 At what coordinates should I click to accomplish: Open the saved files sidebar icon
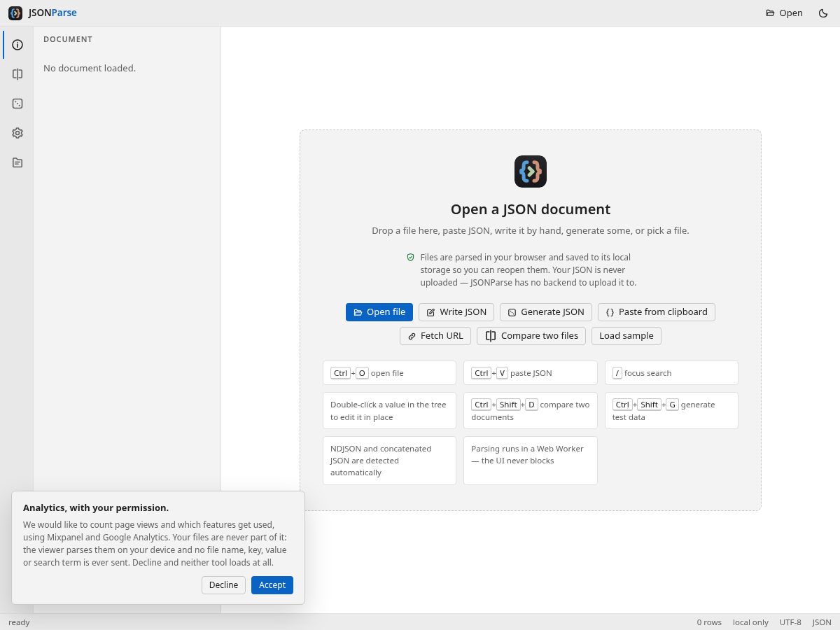17,162
